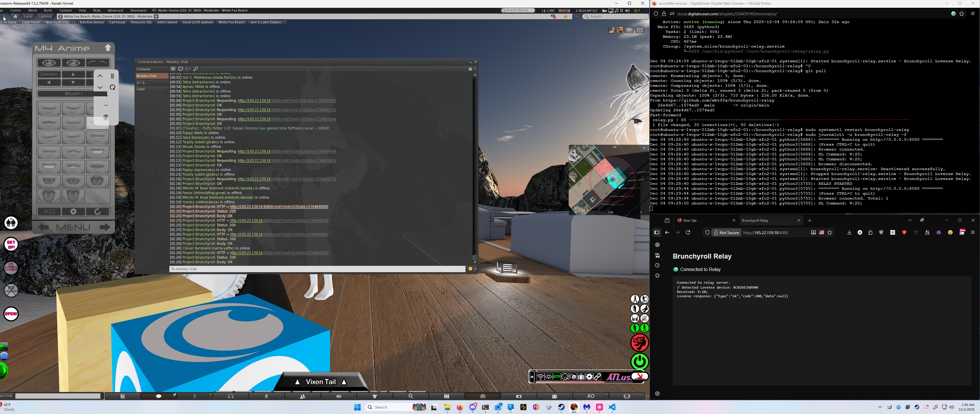This screenshot has width=980, height=414.
Task: Click the people toolbar button
Action: (302, 396)
